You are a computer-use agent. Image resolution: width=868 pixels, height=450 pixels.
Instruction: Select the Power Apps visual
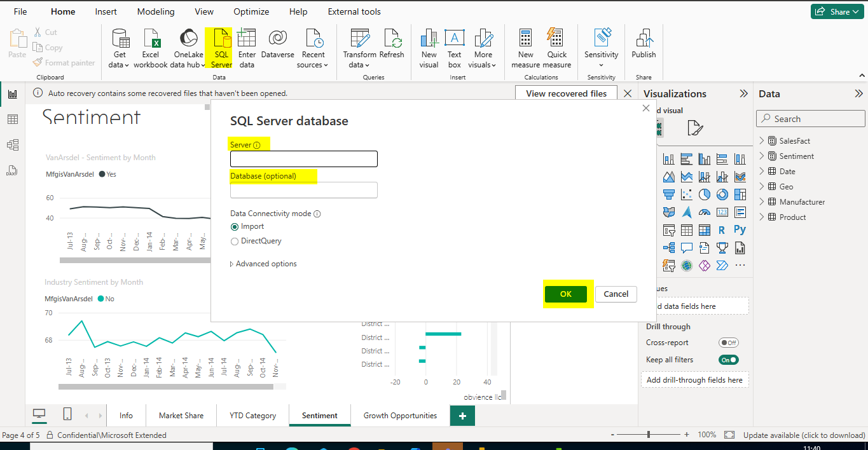[704, 266]
